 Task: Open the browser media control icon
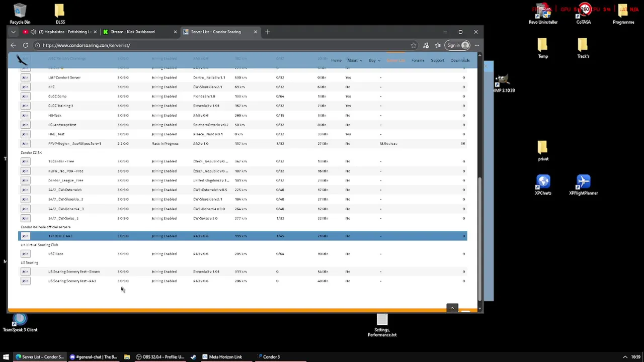(426, 45)
